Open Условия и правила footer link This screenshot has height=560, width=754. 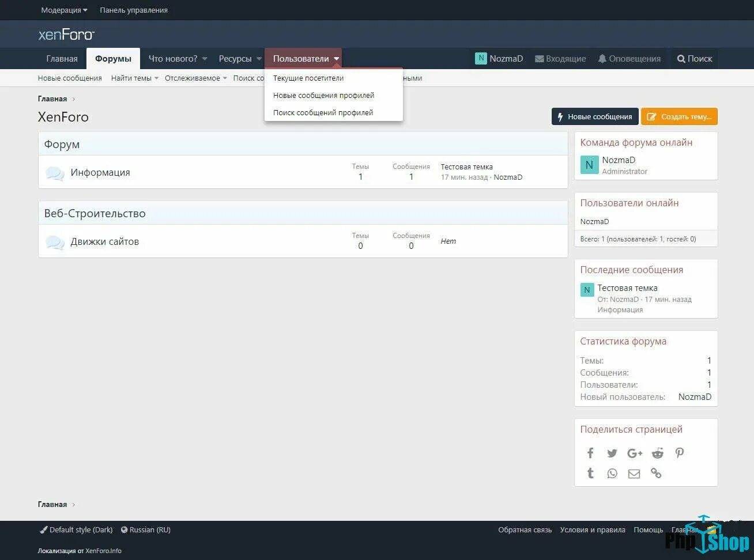pyautogui.click(x=593, y=529)
